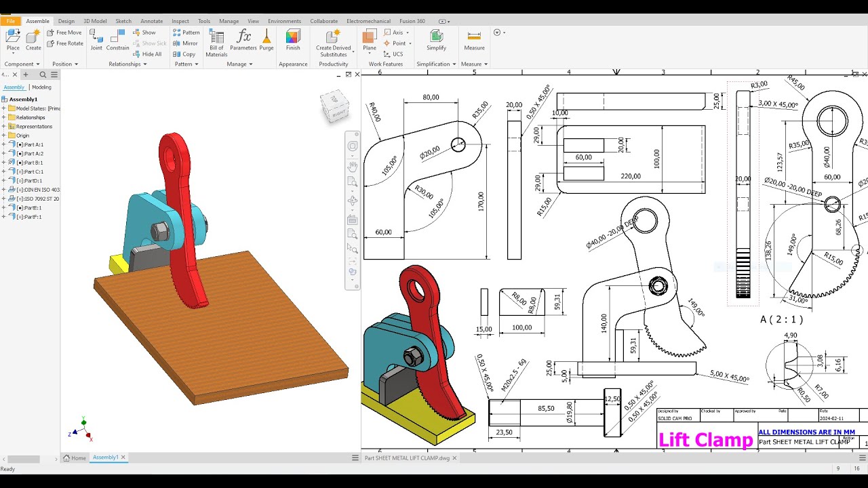Click the Show relationships icon

(x=144, y=33)
